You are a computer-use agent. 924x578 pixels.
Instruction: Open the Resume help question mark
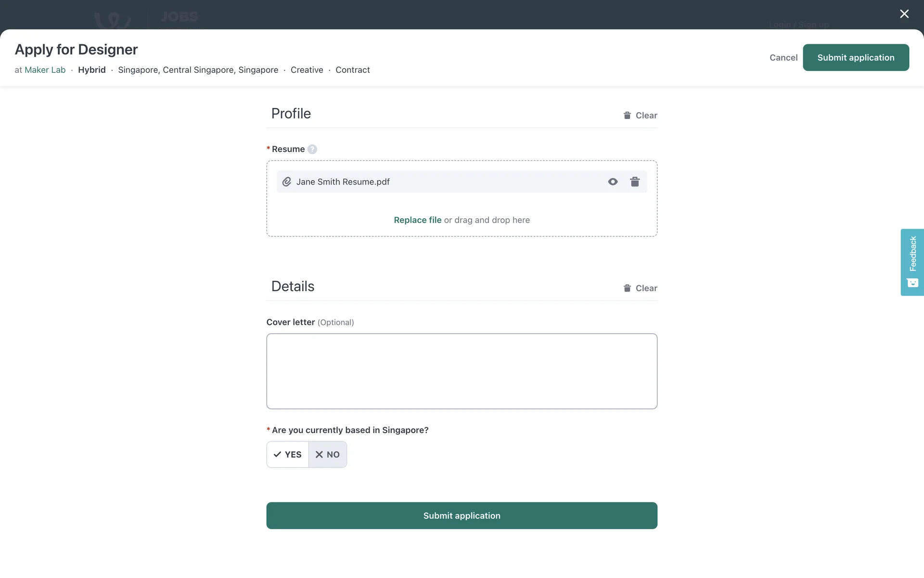pos(312,149)
